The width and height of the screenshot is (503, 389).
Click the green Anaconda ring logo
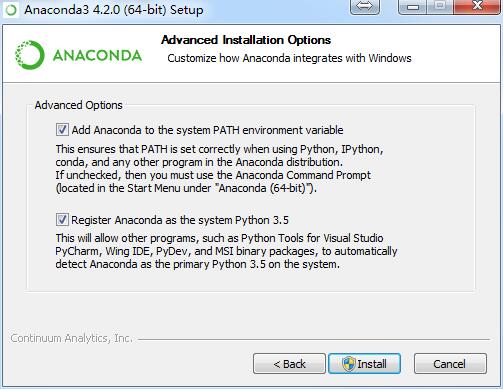tap(30, 55)
